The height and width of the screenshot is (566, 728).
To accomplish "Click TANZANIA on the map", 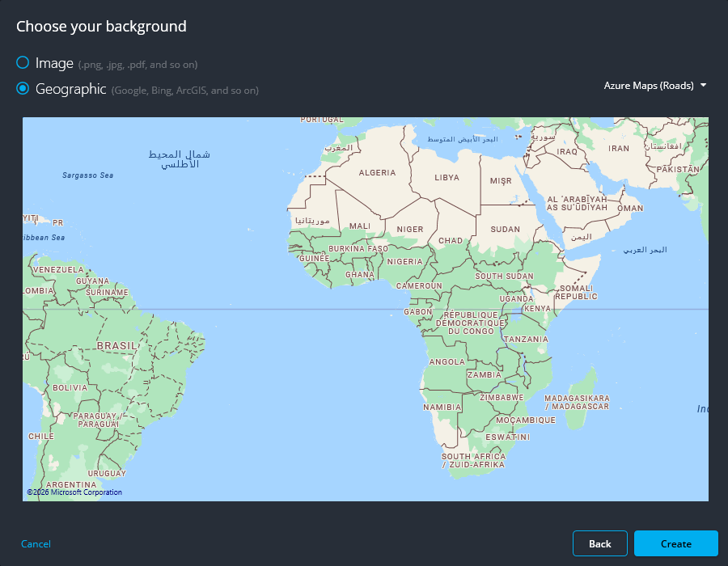I will pyautogui.click(x=527, y=339).
